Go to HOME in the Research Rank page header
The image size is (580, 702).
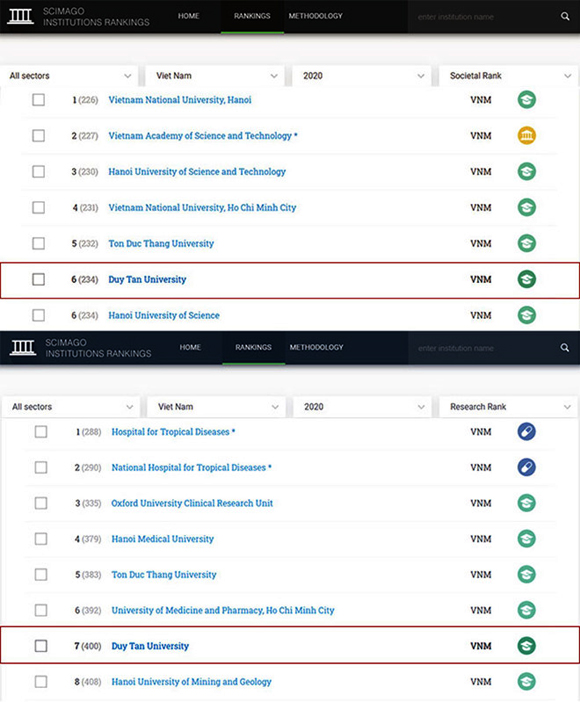(190, 347)
